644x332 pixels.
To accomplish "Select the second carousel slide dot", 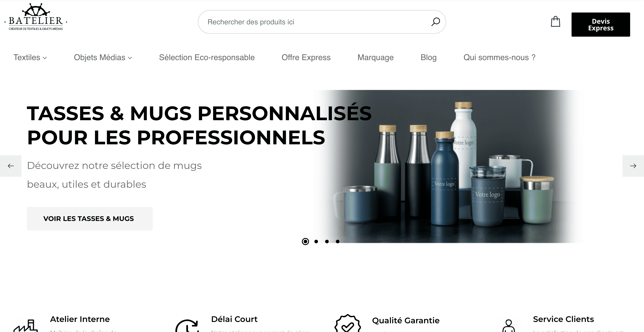I will [316, 242].
